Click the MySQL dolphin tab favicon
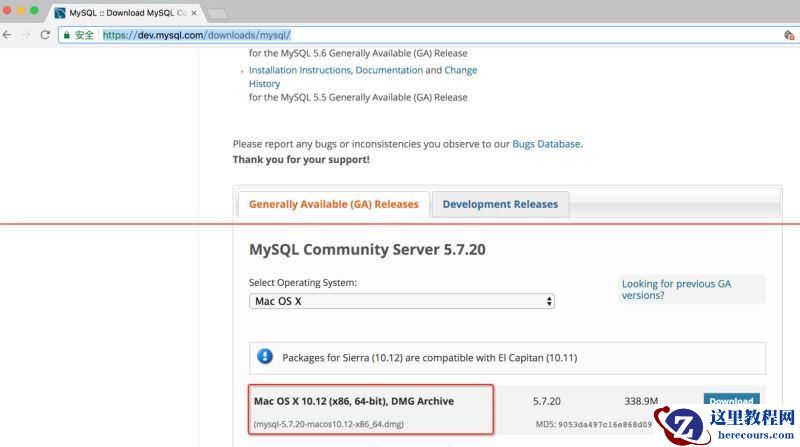This screenshot has height=447, width=800. pyautogui.click(x=60, y=13)
